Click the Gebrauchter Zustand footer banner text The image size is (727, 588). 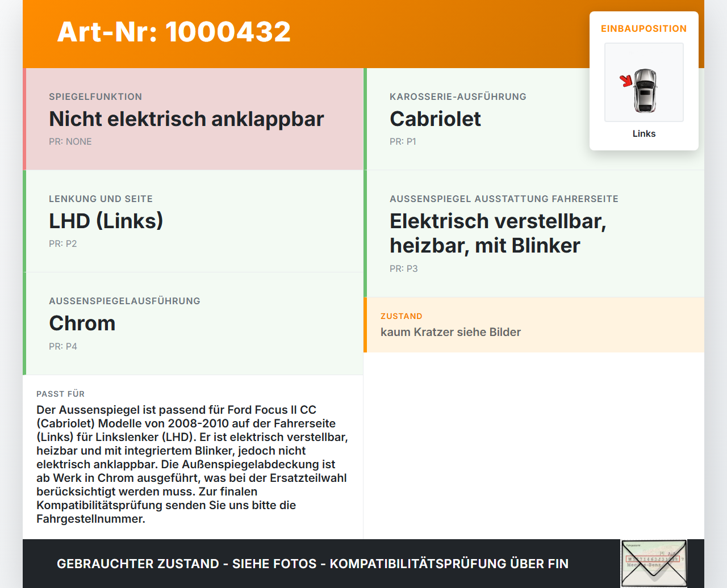[312, 564]
